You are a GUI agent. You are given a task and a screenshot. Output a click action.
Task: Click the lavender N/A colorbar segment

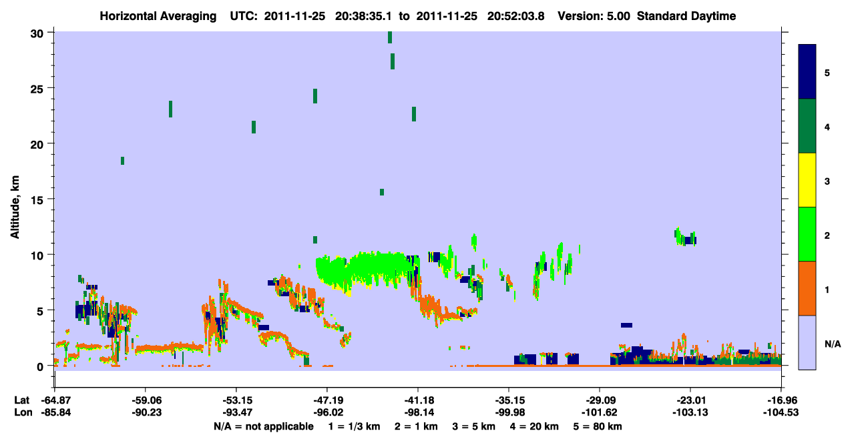click(807, 342)
